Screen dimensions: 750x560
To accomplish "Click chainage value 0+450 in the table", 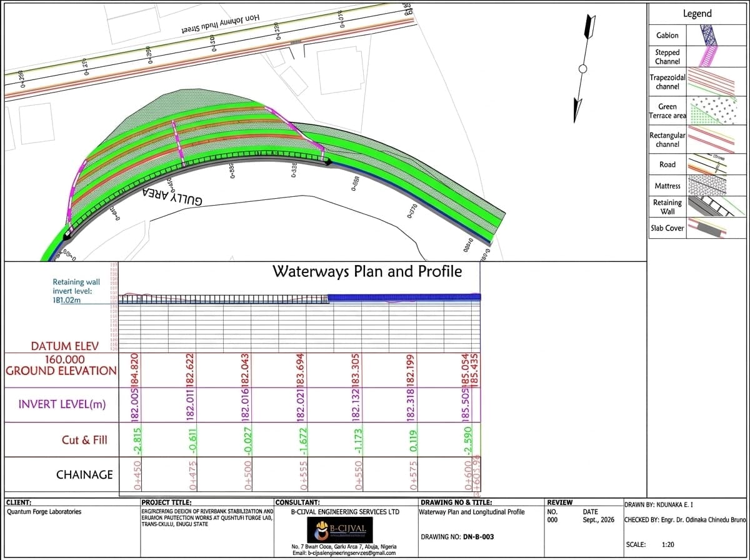I will coord(137,475).
